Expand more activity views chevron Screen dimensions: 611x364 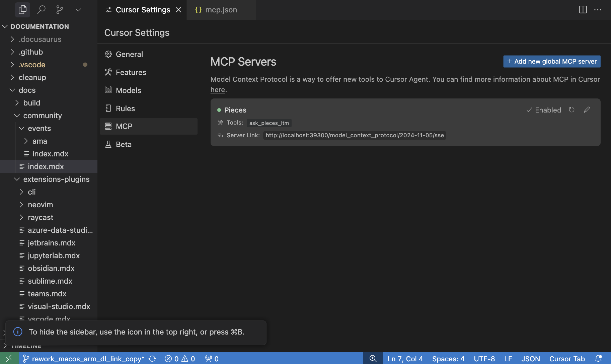[78, 10]
